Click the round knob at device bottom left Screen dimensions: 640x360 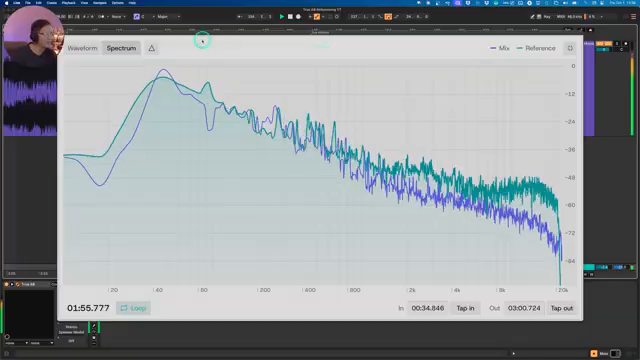tap(7, 336)
